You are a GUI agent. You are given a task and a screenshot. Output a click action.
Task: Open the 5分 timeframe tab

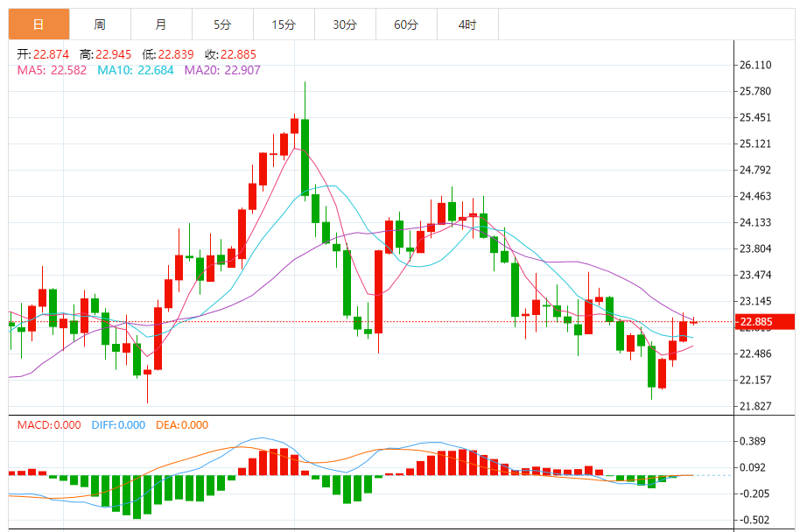coord(222,24)
